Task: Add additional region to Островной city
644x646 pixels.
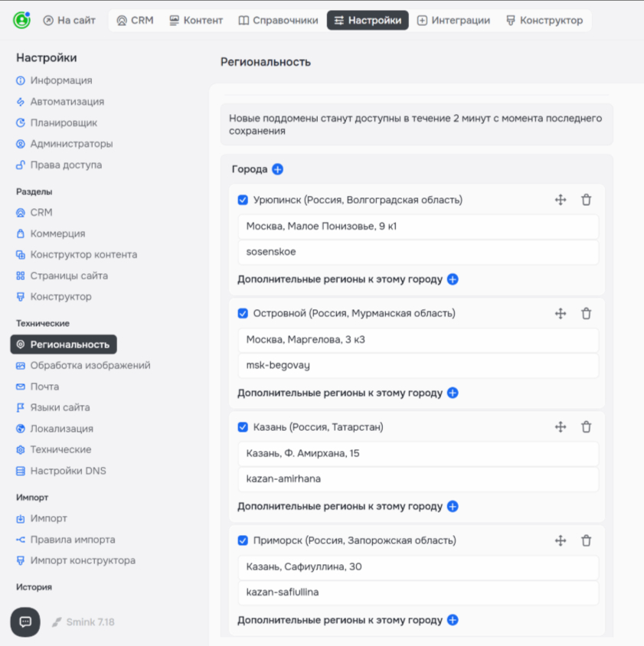Action: point(453,393)
